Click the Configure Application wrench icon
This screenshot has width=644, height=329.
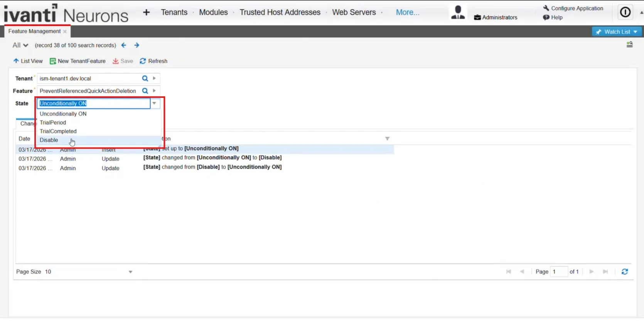[x=546, y=8]
